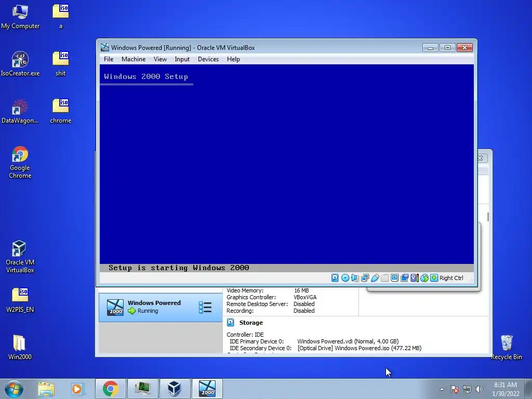Image resolution: width=532 pixels, height=399 pixels.
Task: Click the mouse integration status icon
Action: point(424,278)
